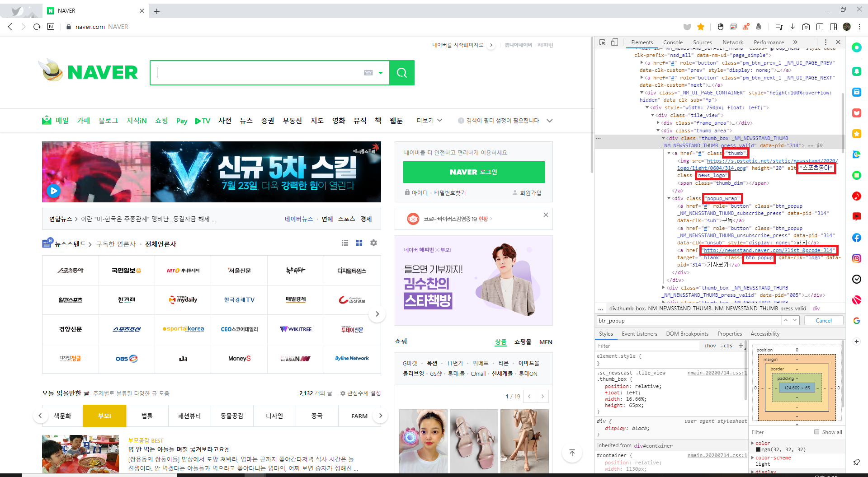Viewport: 868px width, 477px height.
Task: Expand the search filter settings chevron
Action: pos(550,121)
